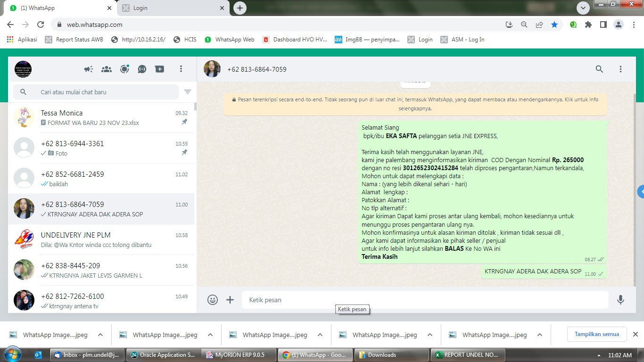Open the Status updates icon
644x362 pixels.
click(124, 69)
